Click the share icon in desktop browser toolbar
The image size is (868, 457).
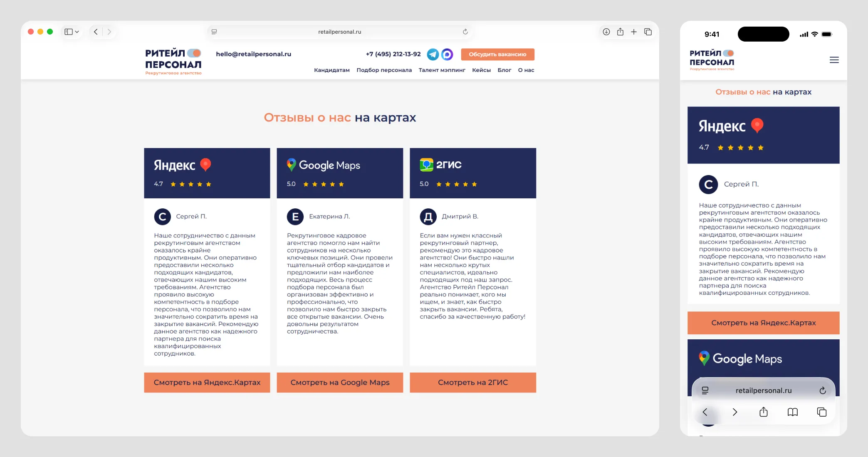[x=620, y=32]
